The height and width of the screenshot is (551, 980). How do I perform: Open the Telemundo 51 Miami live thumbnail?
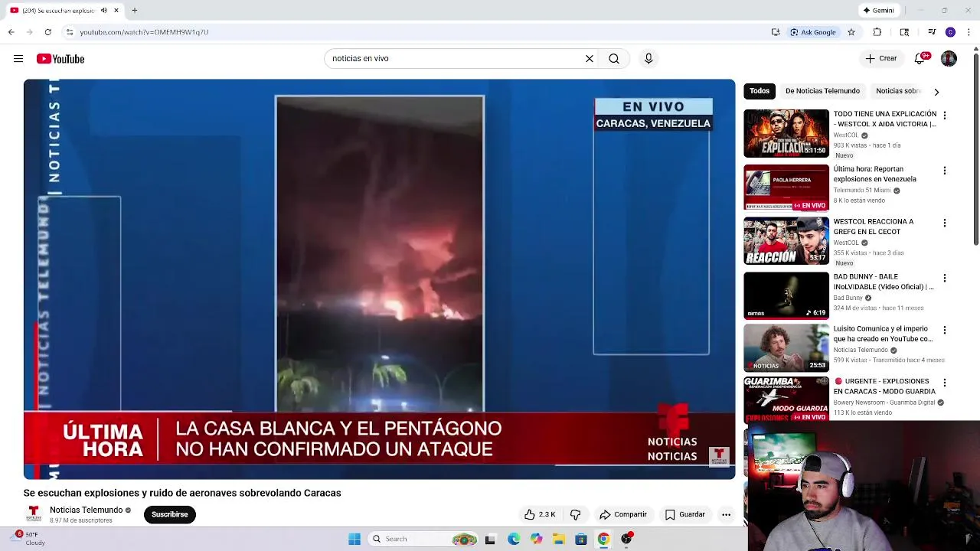click(x=786, y=188)
